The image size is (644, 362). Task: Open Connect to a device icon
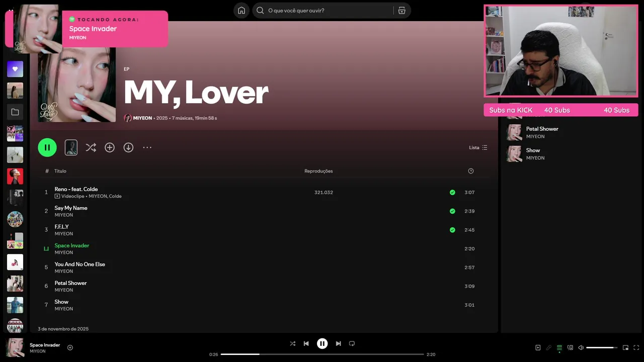[570, 347]
